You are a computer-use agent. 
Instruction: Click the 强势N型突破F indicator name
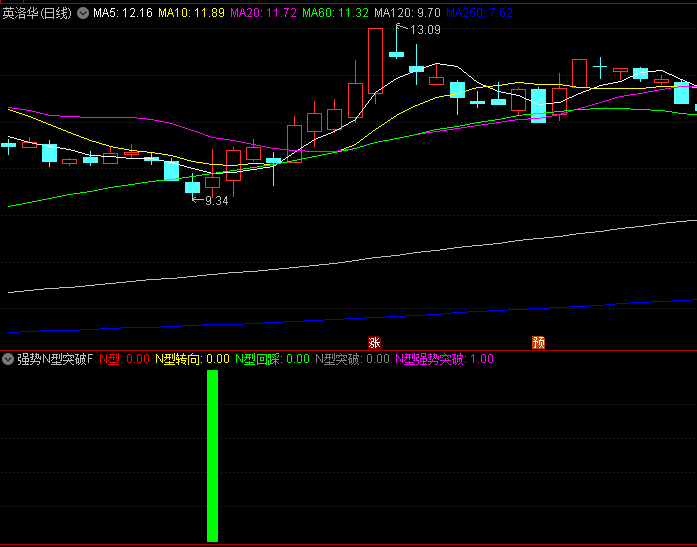(x=55, y=359)
